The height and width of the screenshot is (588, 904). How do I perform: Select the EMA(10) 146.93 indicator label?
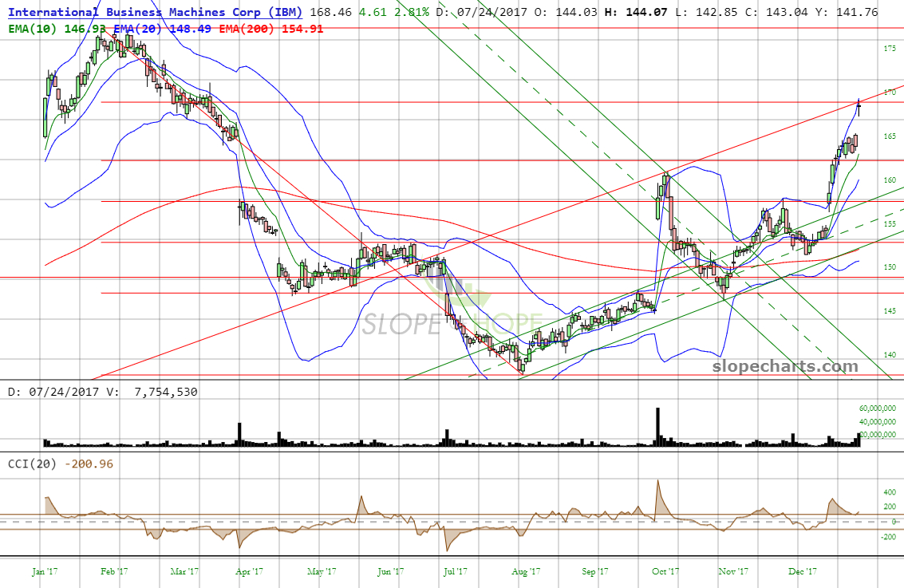57,28
